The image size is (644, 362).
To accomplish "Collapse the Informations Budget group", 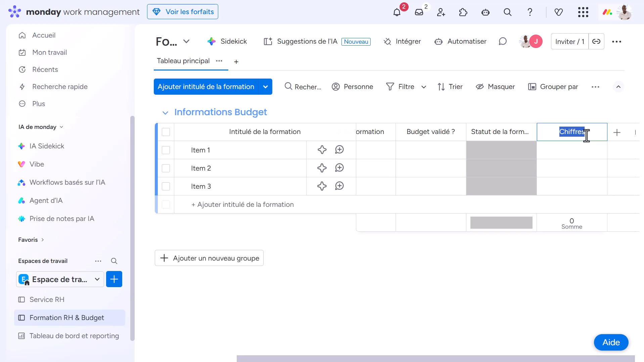I will (165, 112).
